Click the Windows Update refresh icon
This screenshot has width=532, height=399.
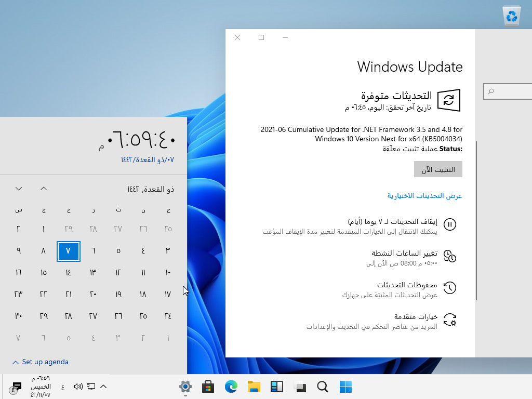tap(448, 100)
